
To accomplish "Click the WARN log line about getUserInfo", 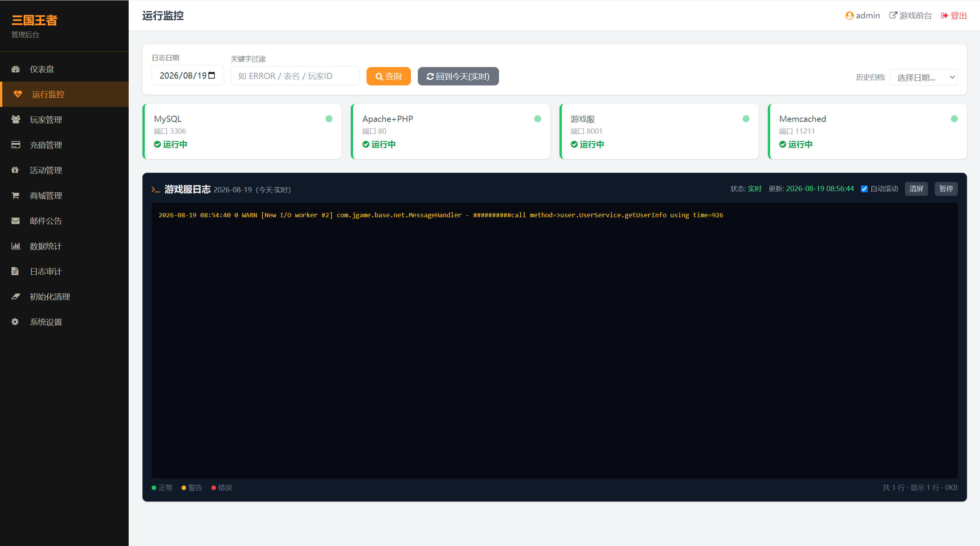I will 441,215.
